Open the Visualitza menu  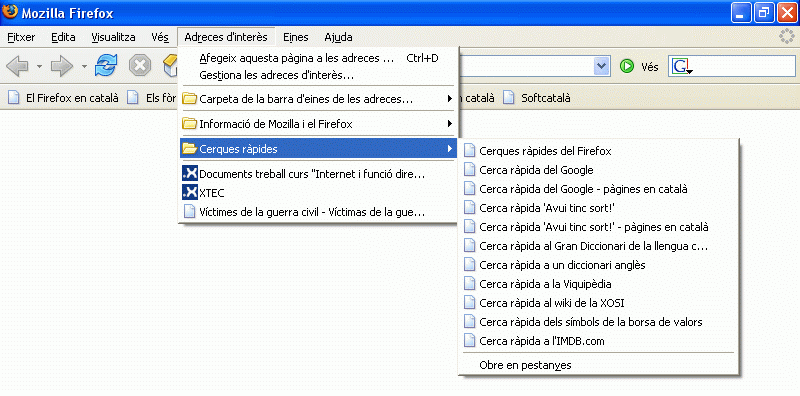tap(113, 37)
